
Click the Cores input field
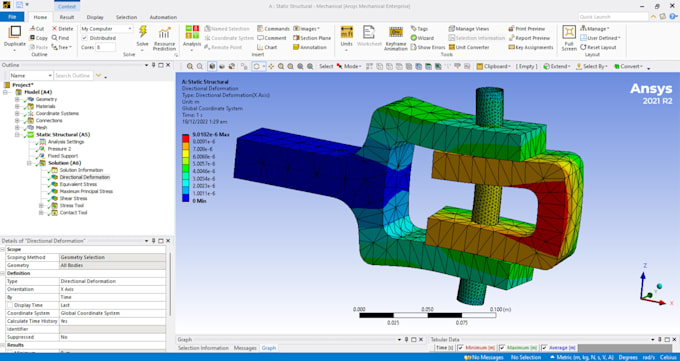click(x=105, y=47)
